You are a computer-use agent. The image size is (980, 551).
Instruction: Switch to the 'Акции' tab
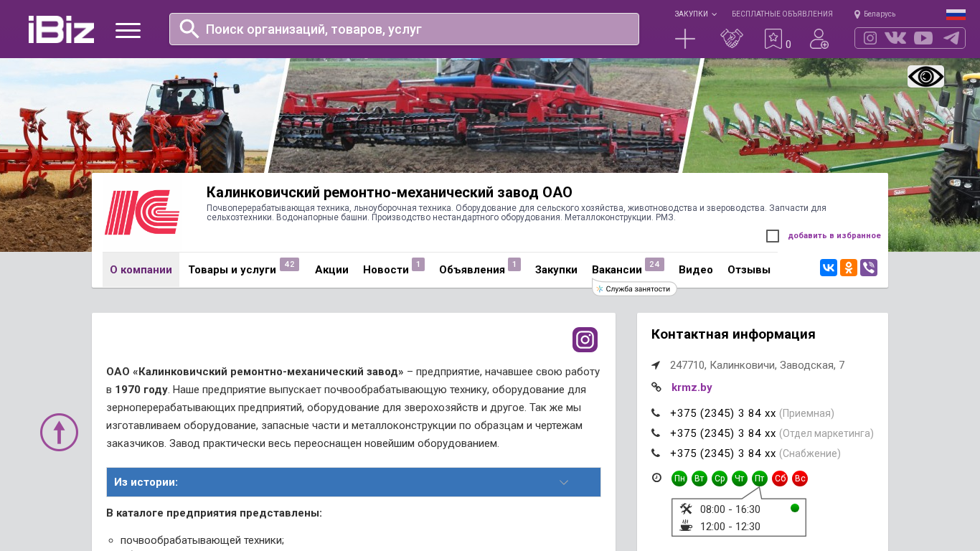(331, 270)
